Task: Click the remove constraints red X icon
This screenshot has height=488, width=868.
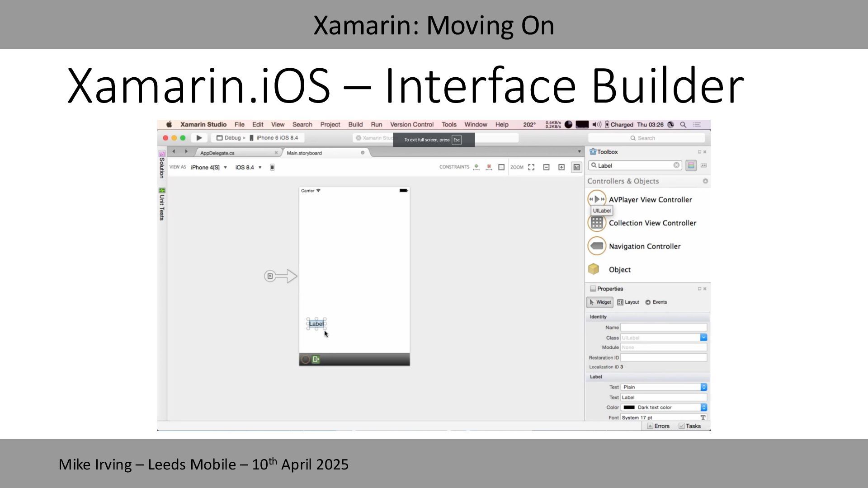Action: pos(489,167)
